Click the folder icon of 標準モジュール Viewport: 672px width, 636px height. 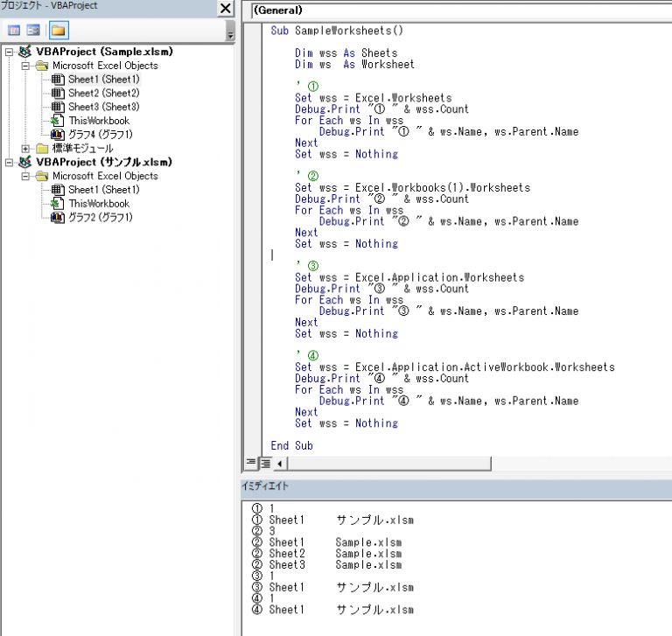tap(42, 149)
